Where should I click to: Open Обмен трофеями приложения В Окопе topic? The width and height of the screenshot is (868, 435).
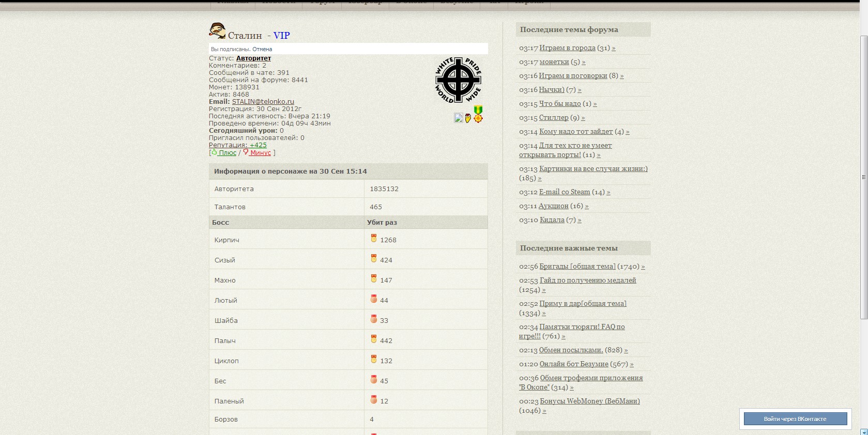pos(581,382)
